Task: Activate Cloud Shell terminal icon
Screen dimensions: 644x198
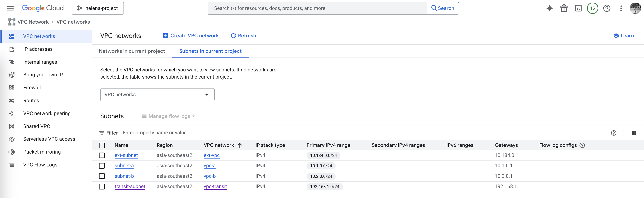Action: coord(578,8)
